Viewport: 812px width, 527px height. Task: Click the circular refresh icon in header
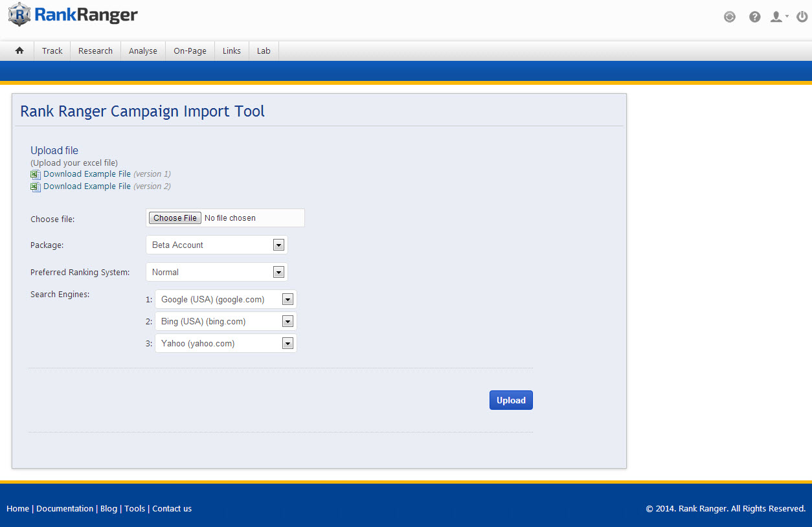tap(730, 17)
